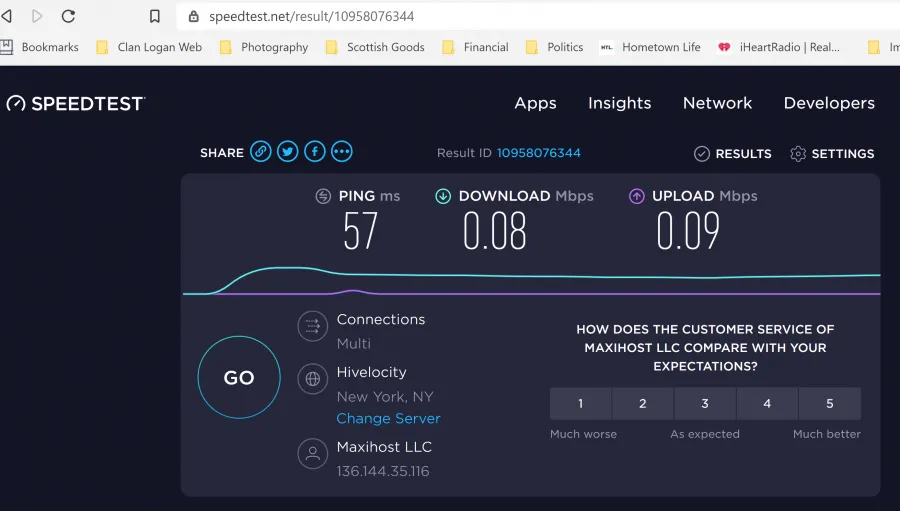Choose rating 5 much better

tap(830, 404)
